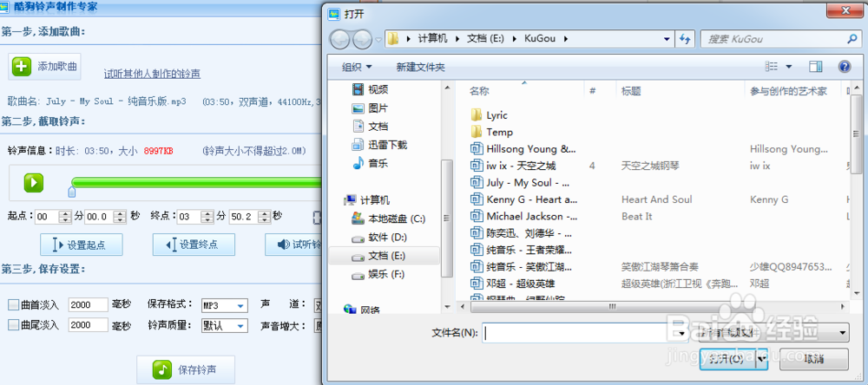Select 音乐 library in navigation pane
Viewport: 868px width, 385px height.
click(x=371, y=163)
